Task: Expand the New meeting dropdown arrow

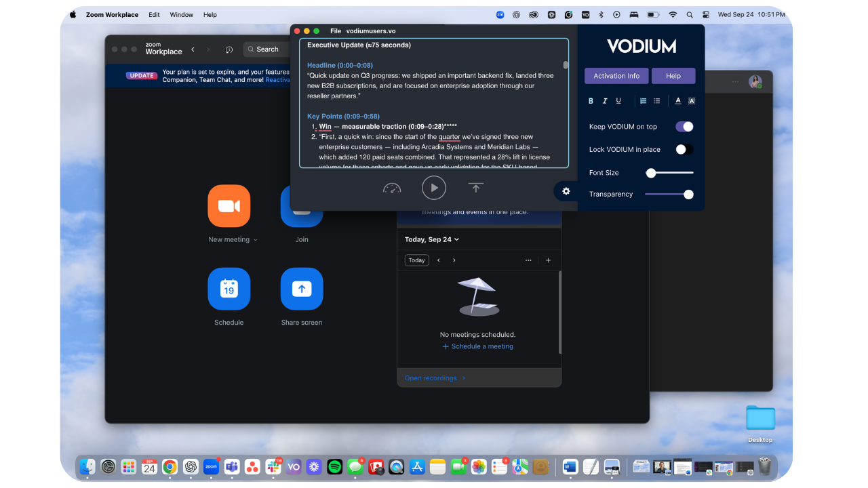Action: pos(256,240)
